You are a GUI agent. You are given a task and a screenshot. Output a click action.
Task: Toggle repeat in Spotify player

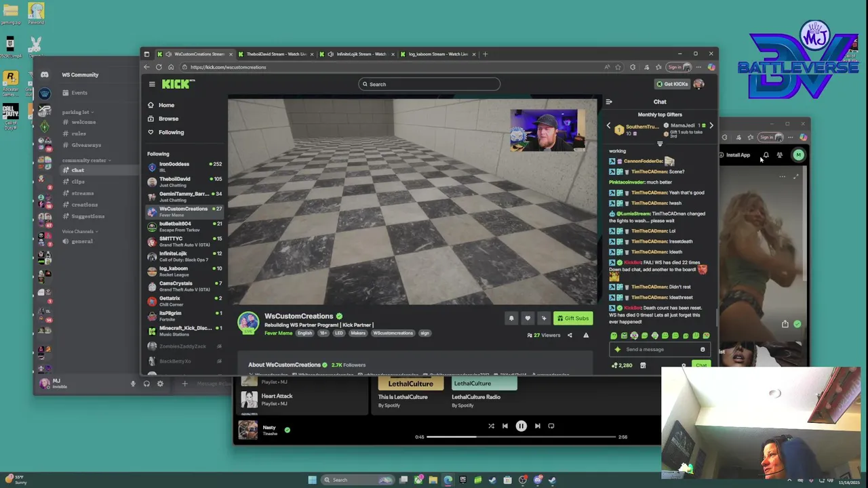pyautogui.click(x=551, y=426)
